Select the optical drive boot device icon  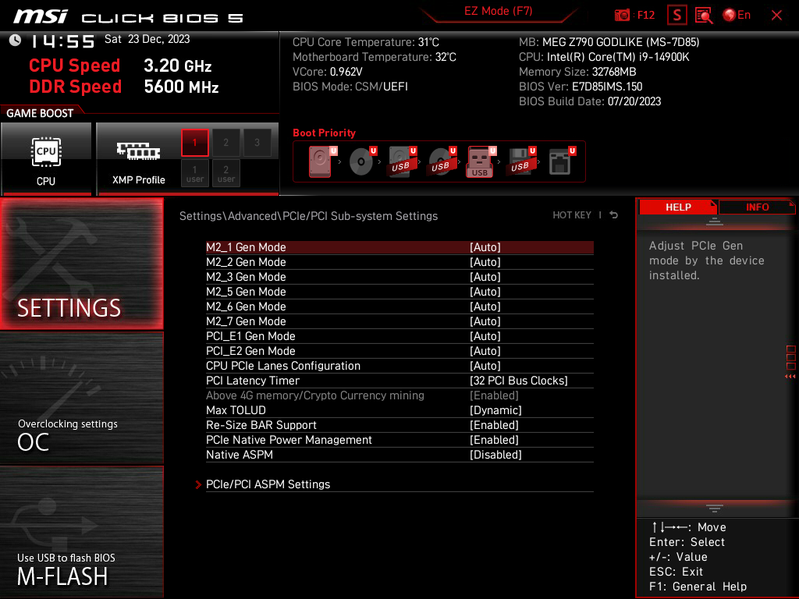click(362, 161)
